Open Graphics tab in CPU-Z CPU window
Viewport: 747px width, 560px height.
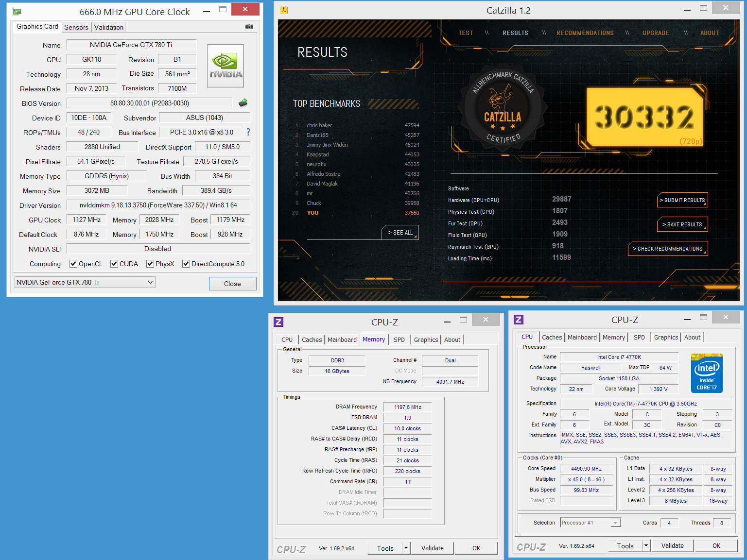pos(666,337)
